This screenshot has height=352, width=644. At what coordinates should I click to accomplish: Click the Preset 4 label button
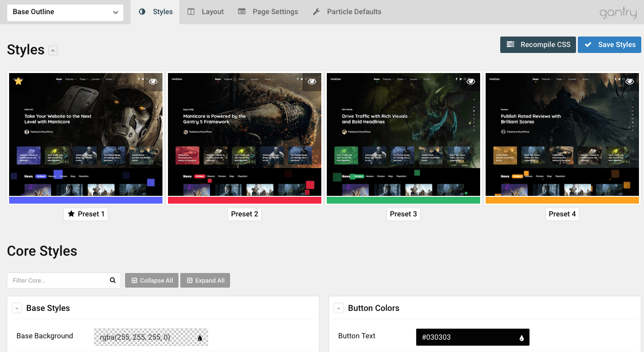click(x=562, y=214)
